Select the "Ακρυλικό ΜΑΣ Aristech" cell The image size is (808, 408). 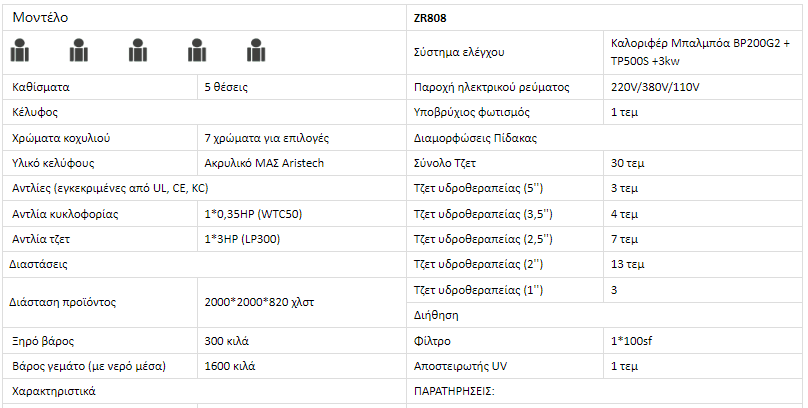(264, 163)
